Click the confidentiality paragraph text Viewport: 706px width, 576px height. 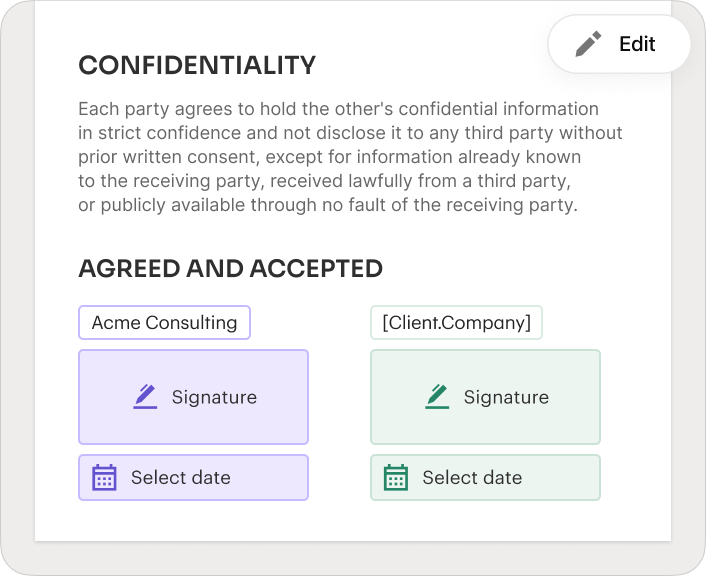(350, 157)
